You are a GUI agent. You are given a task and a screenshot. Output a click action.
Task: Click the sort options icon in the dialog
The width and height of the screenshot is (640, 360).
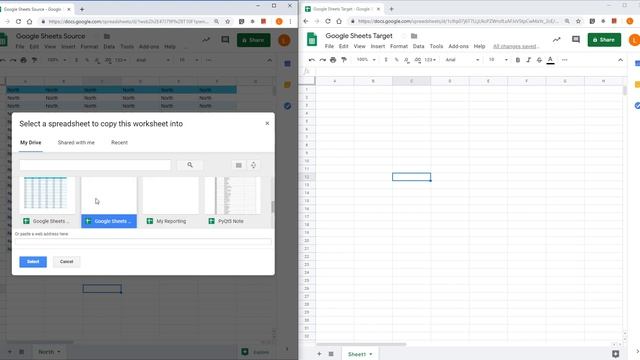point(253,165)
